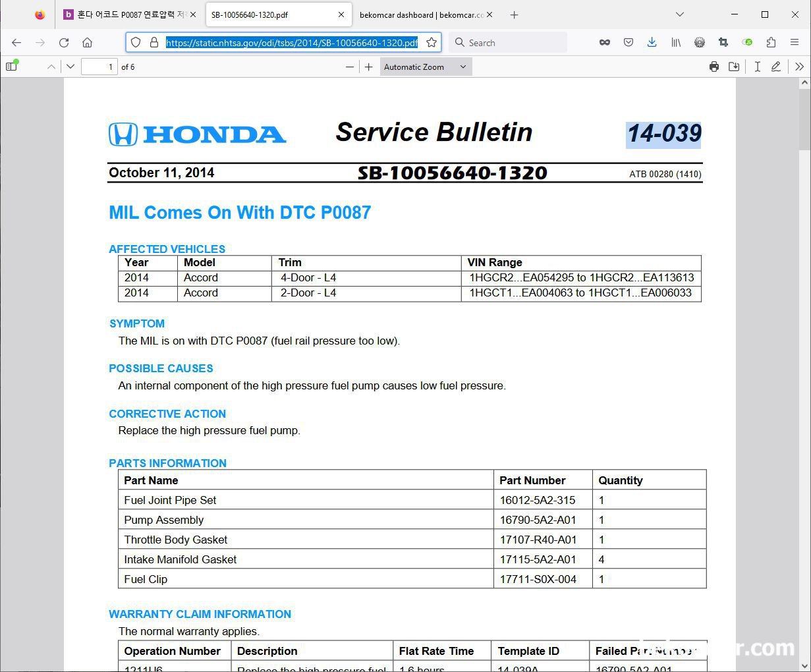This screenshot has width=811, height=672.
Task: Switch to the bekomcar dashboard tab
Action: 426,14
